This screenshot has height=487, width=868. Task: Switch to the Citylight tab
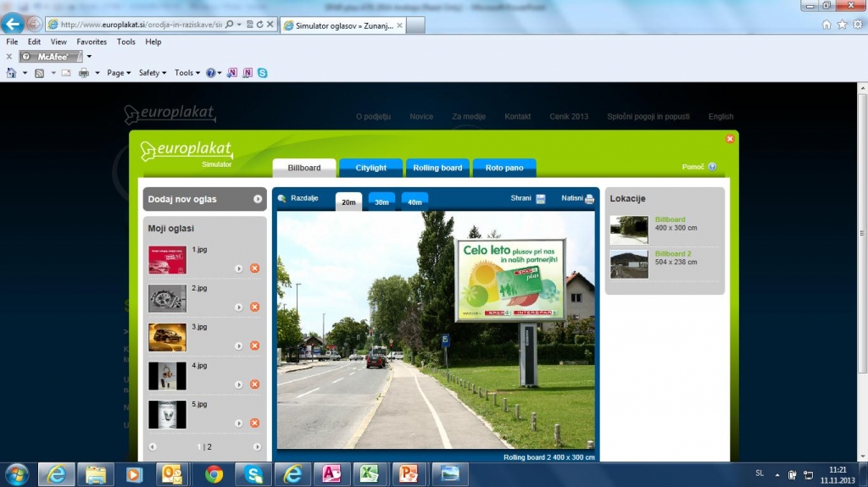(x=371, y=168)
